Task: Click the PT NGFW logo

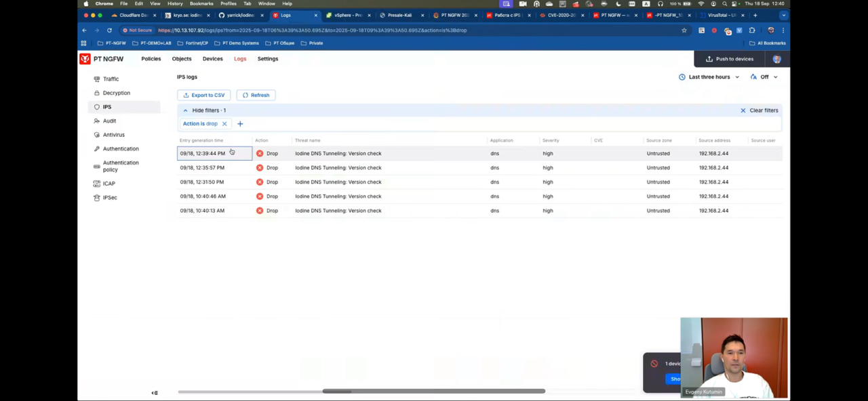Action: tap(102, 59)
